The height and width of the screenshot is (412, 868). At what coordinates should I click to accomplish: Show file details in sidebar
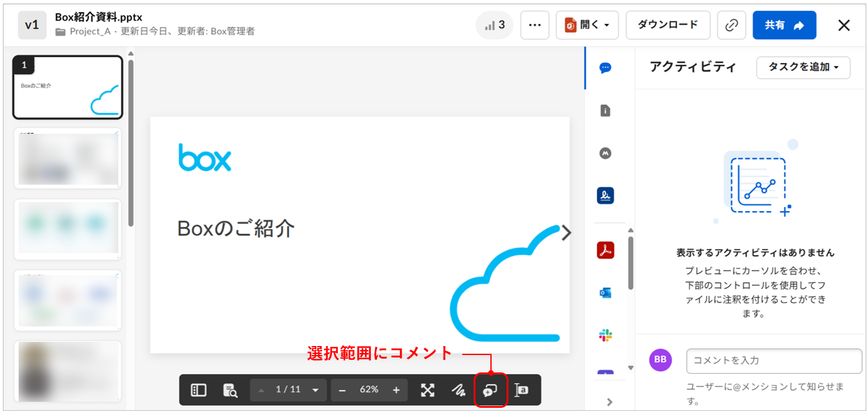click(x=605, y=110)
